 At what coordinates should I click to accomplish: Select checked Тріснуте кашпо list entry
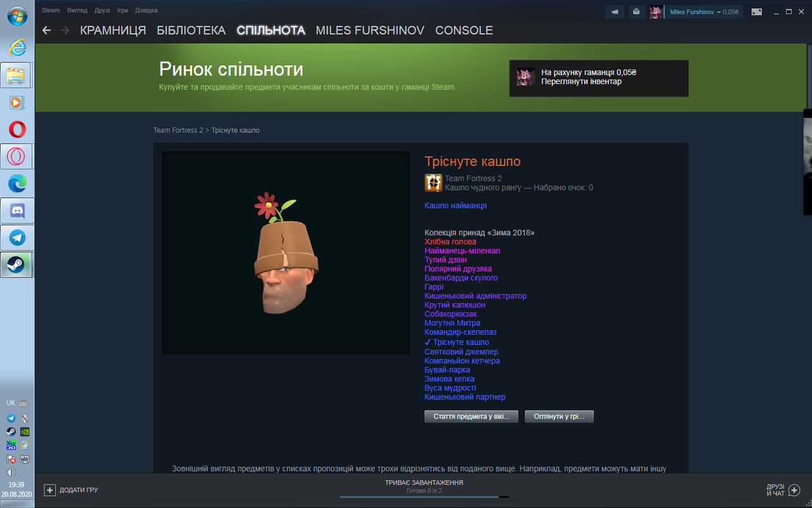coord(457,342)
